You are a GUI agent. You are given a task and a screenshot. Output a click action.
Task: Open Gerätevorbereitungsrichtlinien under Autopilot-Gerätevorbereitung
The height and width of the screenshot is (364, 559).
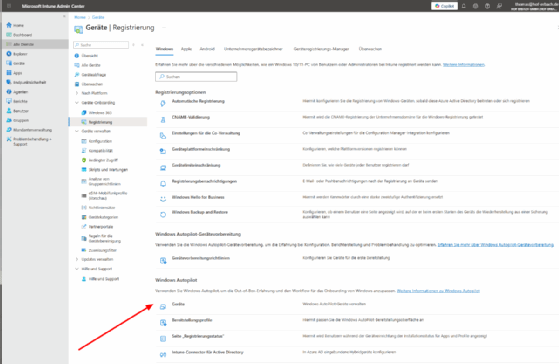click(201, 258)
